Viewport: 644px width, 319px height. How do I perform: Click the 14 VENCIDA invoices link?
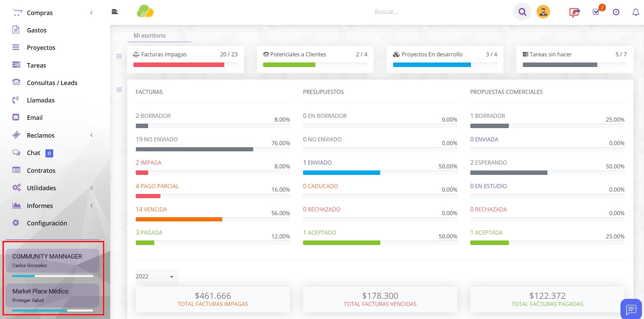click(x=151, y=209)
